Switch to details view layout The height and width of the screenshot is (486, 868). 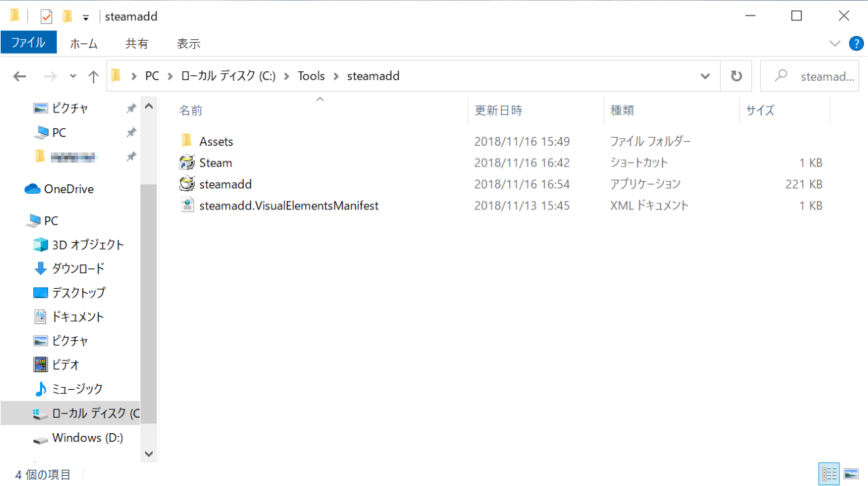pos(829,474)
